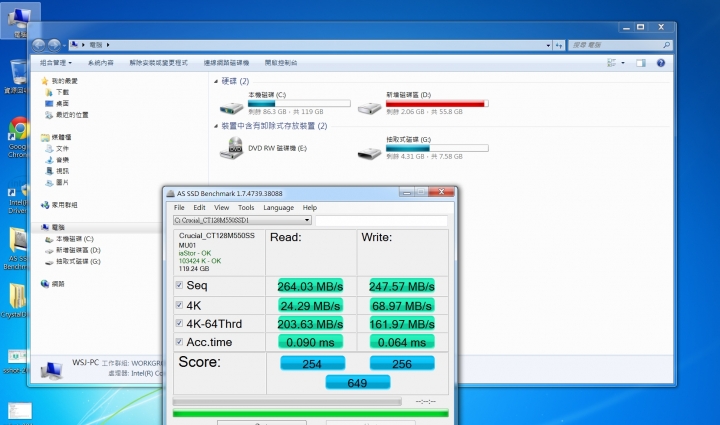Click 連線網路磁碟機 in Explorer toolbar
720x425 pixels.
pos(226,63)
